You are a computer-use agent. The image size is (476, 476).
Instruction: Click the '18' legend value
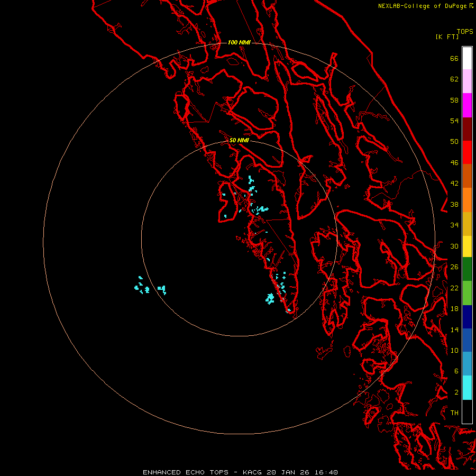point(454,309)
